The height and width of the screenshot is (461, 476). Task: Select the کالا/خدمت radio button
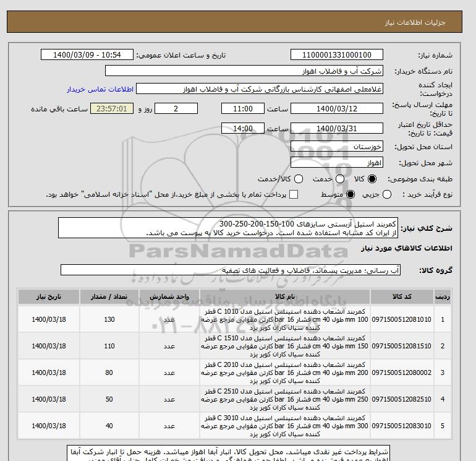(299, 179)
